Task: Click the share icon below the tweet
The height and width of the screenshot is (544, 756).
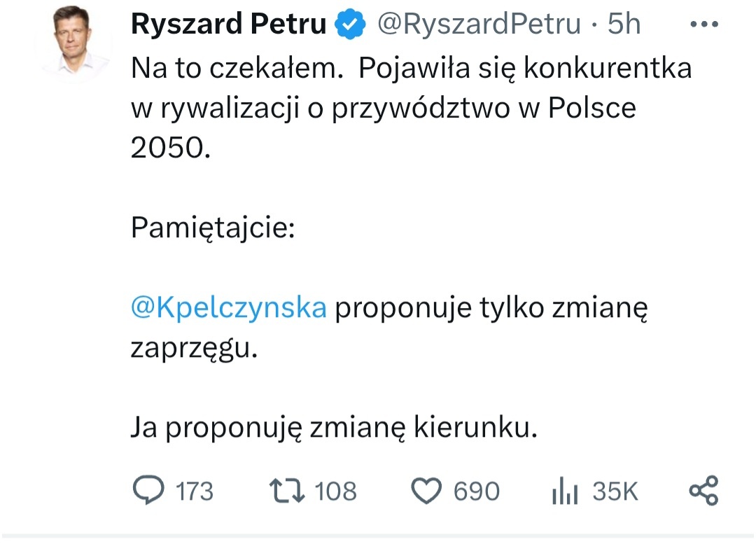Action: point(703,490)
